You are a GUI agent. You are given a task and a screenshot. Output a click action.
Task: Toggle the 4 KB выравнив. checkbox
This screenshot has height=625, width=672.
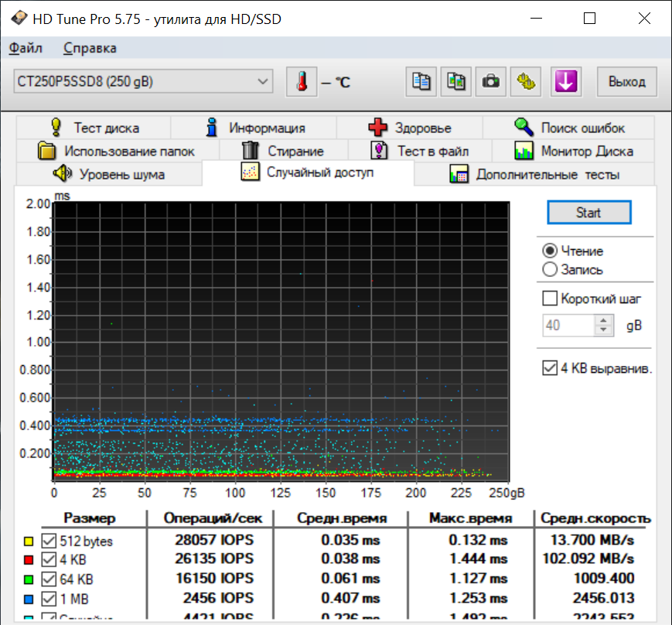551,368
